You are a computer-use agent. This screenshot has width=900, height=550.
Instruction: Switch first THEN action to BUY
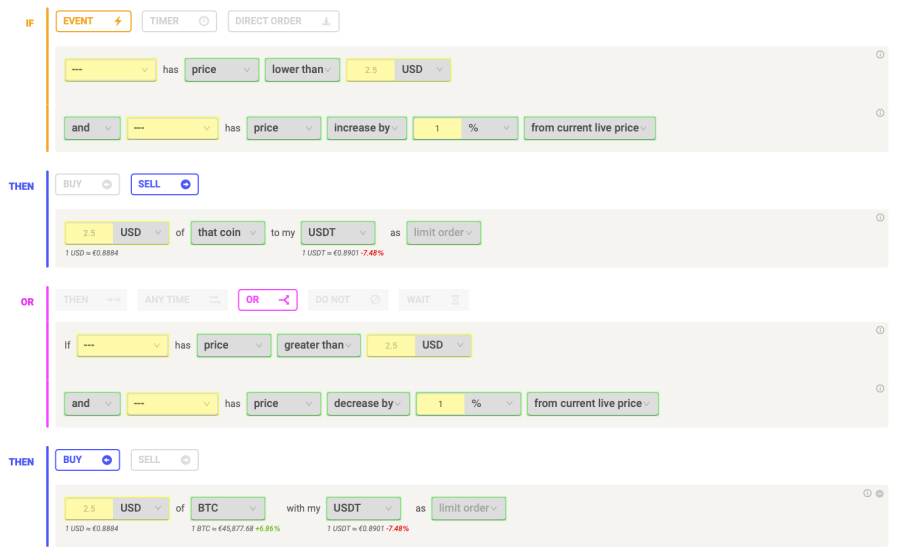[x=87, y=184]
